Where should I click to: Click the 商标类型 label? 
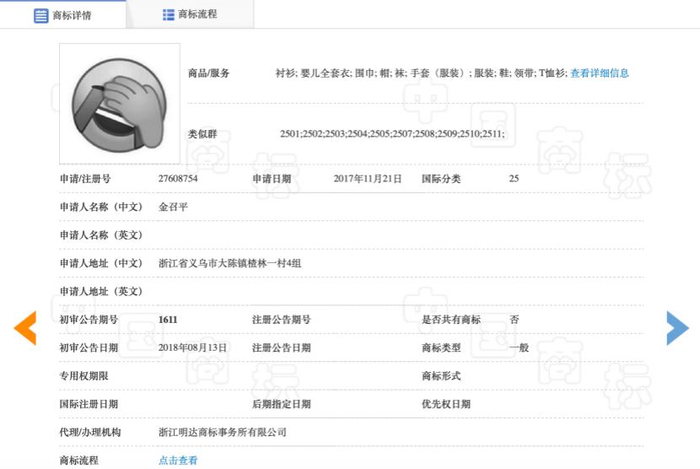coord(441,348)
